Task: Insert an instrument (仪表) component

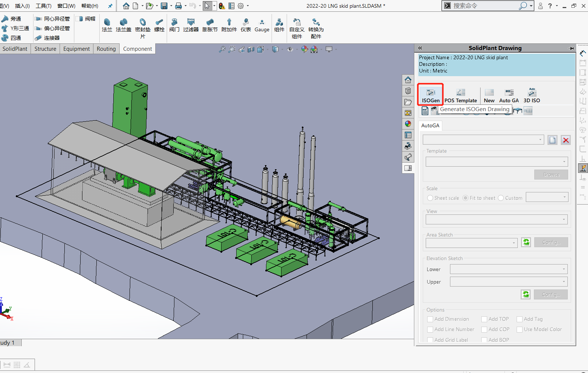Action: coord(245,25)
